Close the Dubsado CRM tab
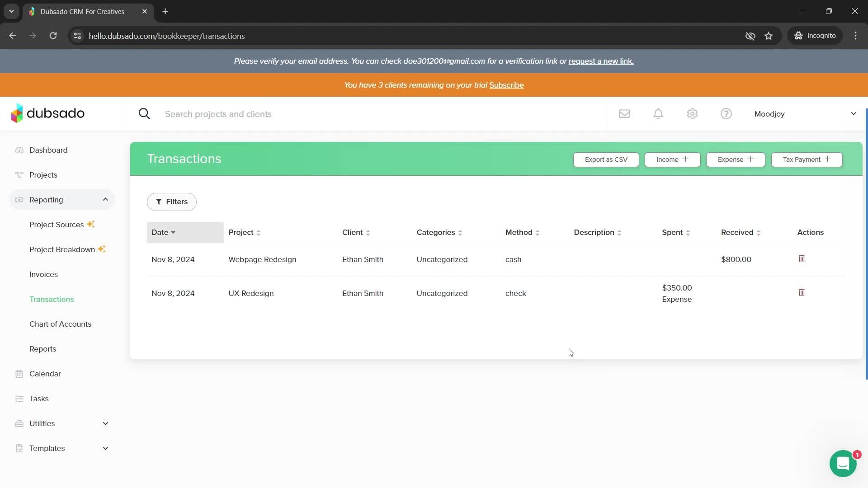The height and width of the screenshot is (488, 868). click(x=145, y=11)
